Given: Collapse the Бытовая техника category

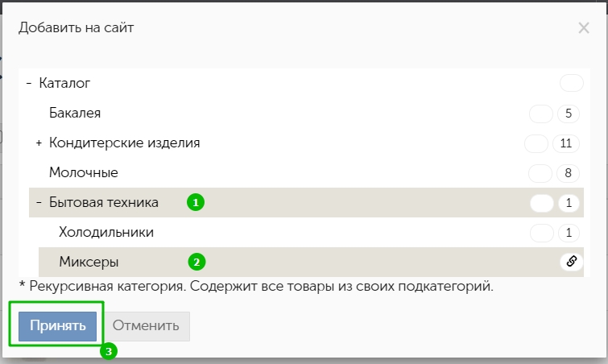Looking at the screenshot, I should (x=39, y=202).
